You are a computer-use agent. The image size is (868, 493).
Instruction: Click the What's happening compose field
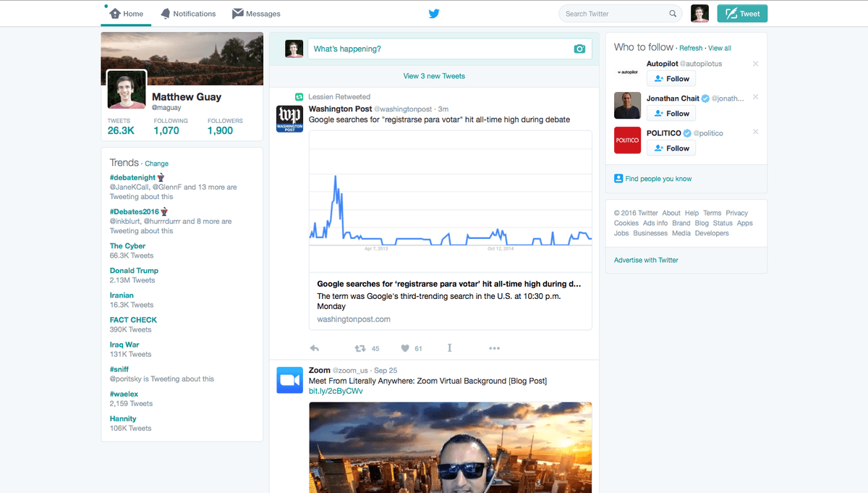tap(450, 49)
